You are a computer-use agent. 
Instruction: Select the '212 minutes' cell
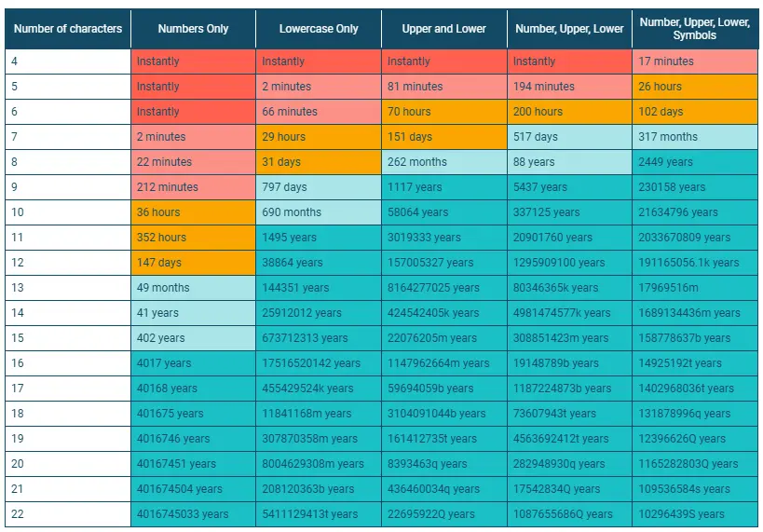[193, 187]
